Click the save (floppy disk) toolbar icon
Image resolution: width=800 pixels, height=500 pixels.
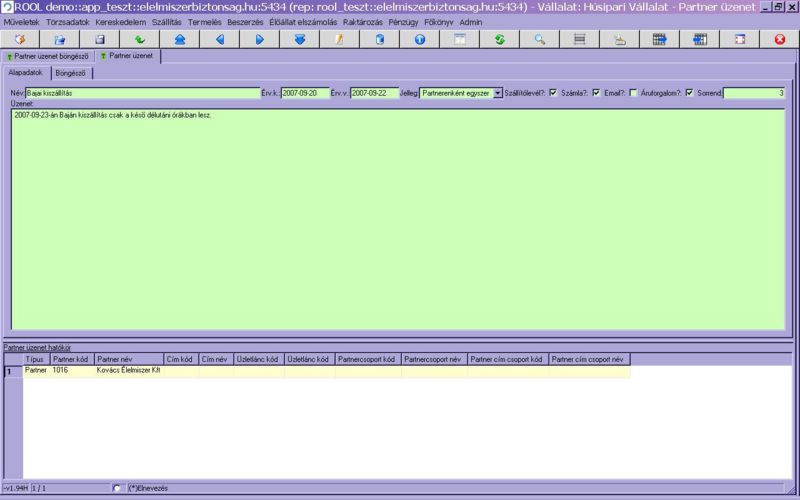pyautogui.click(x=100, y=40)
